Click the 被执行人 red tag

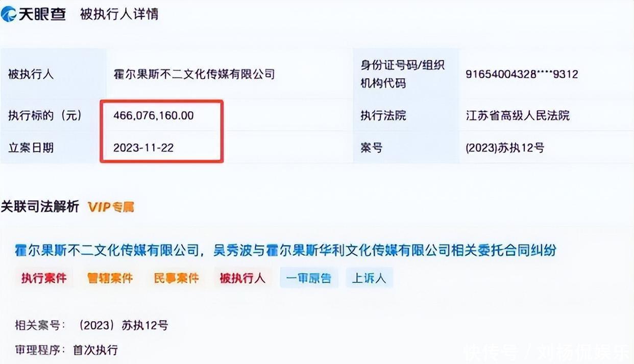[x=242, y=278]
